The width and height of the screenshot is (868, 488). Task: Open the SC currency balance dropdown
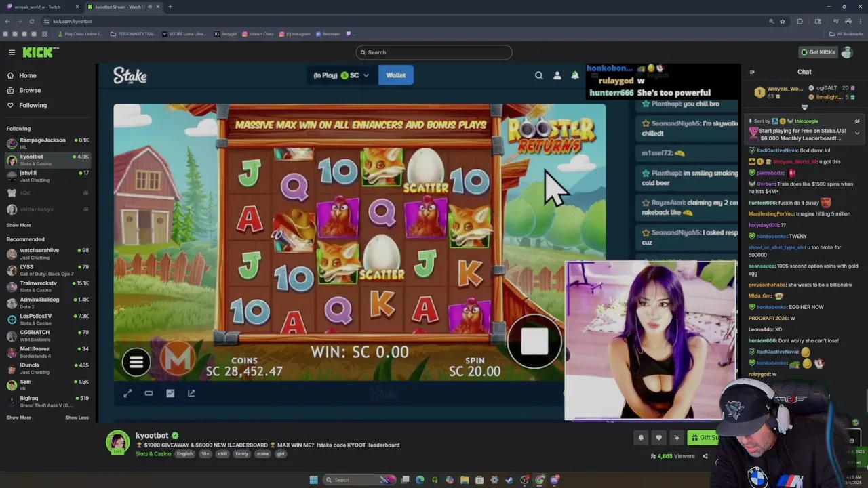(341, 75)
